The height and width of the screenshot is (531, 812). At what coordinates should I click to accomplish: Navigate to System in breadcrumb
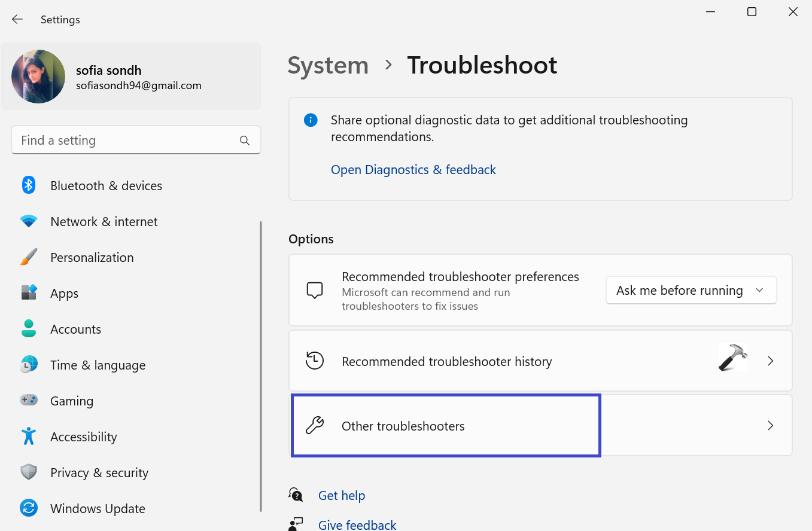tap(328, 65)
